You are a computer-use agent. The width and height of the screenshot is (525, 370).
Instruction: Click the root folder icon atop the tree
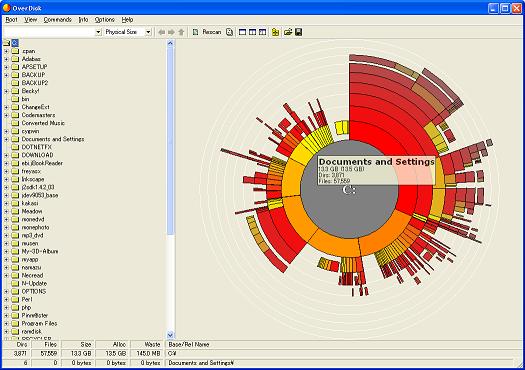6,43
